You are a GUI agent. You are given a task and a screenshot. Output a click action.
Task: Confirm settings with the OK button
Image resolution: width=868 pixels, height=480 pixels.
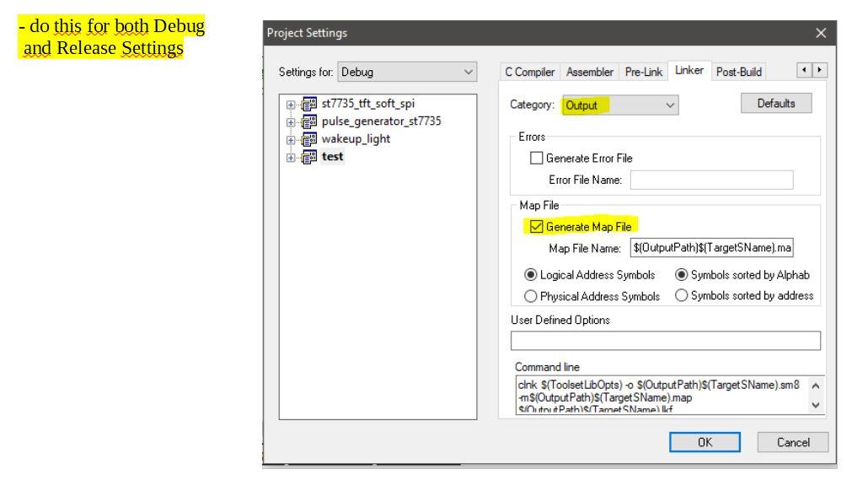705,442
